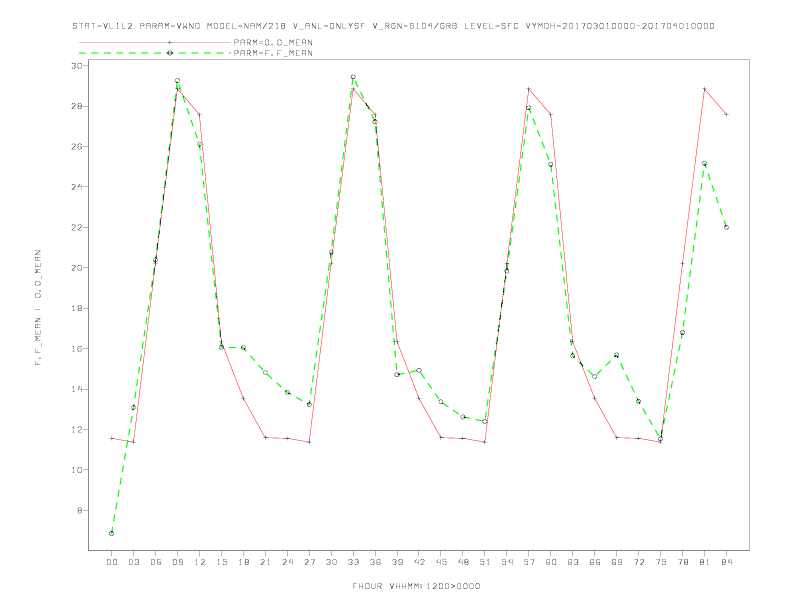Click the chart title starting with STAT=VL1L2
792x612 pixels.
pyautogui.click(x=393, y=26)
